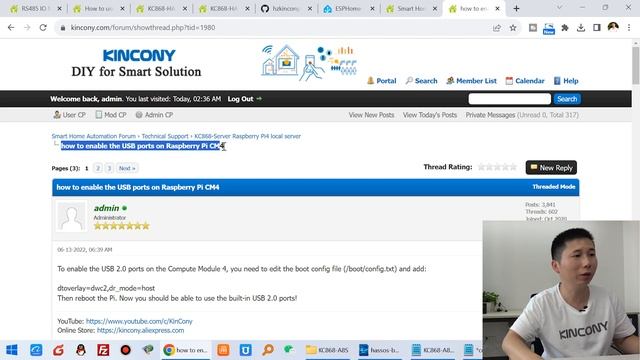The width and height of the screenshot is (640, 360).
Task: Open the red record taskbar icon
Action: click(x=125, y=350)
